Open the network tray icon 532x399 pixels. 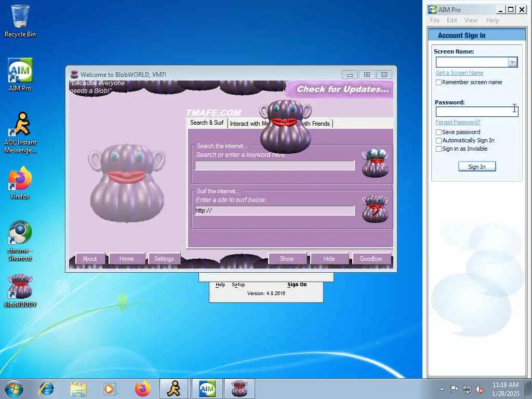coord(467,389)
